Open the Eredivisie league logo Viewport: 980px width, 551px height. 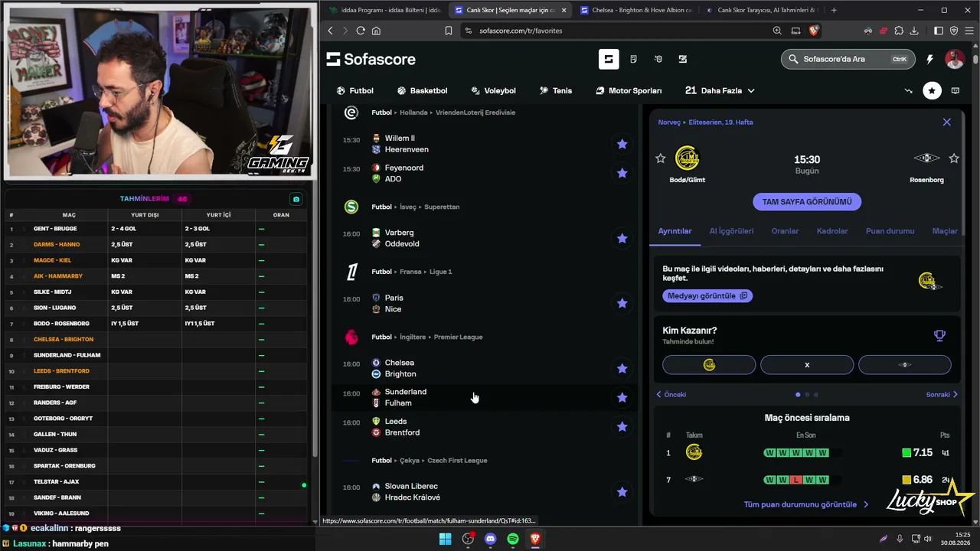click(x=351, y=112)
